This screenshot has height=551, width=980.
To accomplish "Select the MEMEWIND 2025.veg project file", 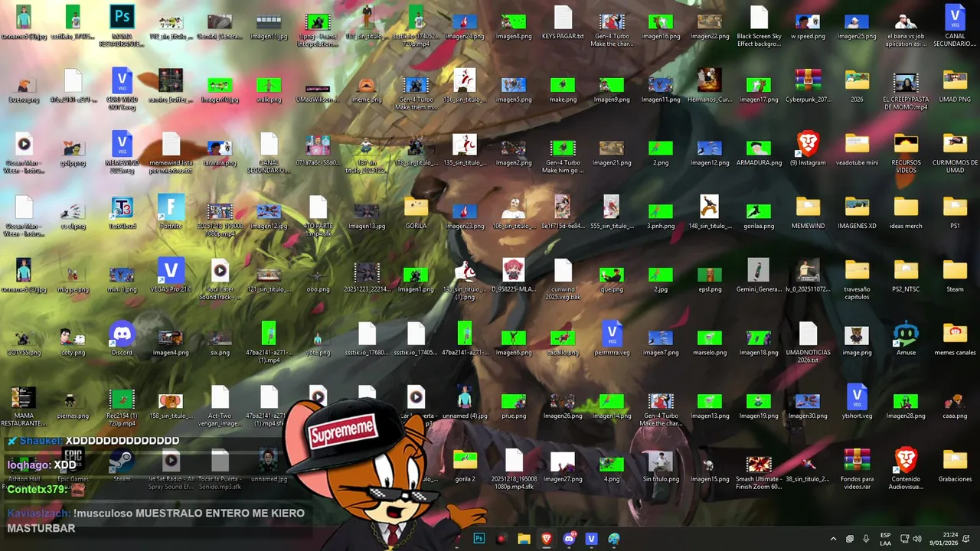I will (122, 152).
